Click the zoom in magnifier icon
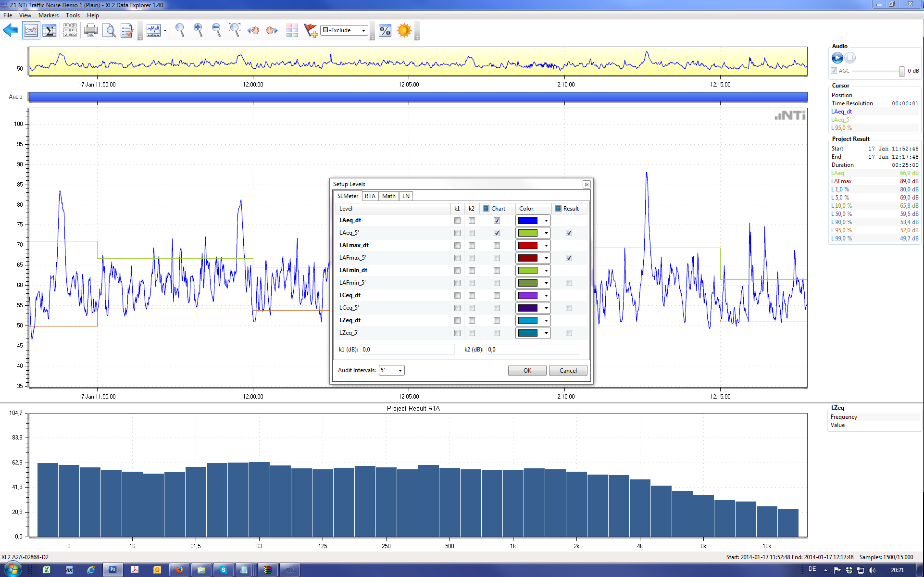 click(198, 30)
